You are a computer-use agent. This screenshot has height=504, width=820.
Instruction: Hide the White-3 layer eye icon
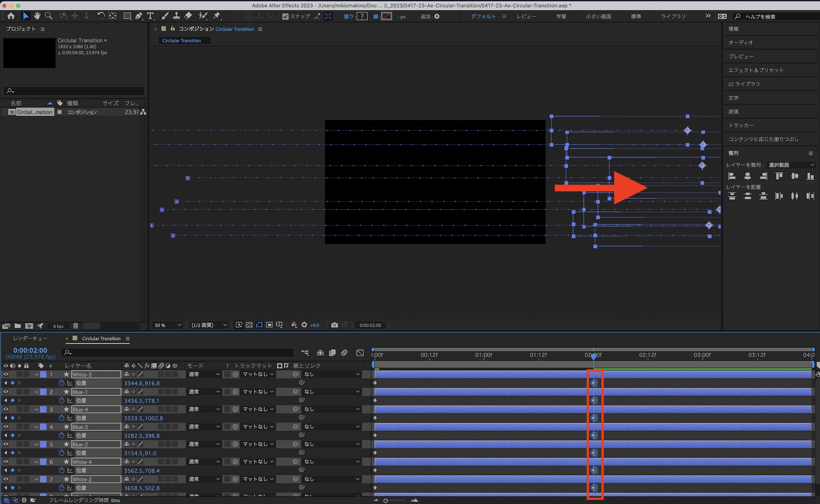pyautogui.click(x=6, y=374)
